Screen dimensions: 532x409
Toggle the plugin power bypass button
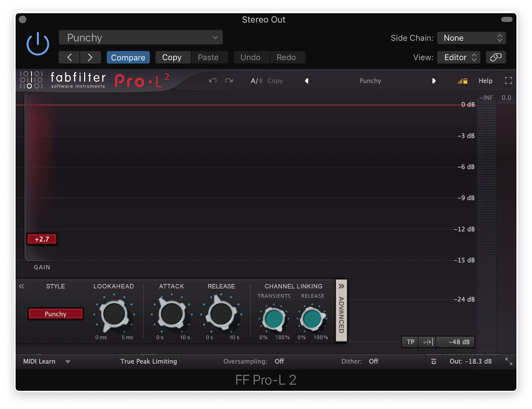38,44
